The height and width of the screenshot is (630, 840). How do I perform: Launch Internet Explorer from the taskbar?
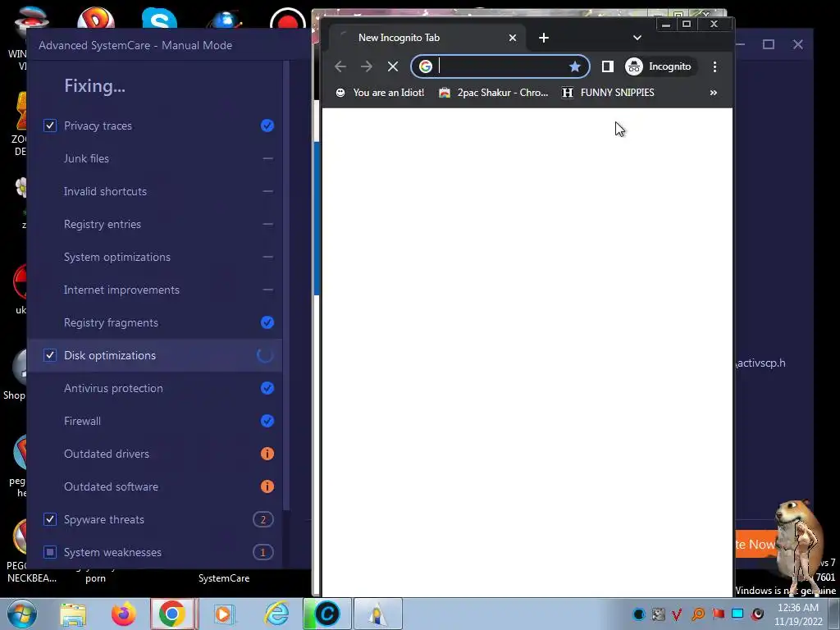[x=276, y=614]
